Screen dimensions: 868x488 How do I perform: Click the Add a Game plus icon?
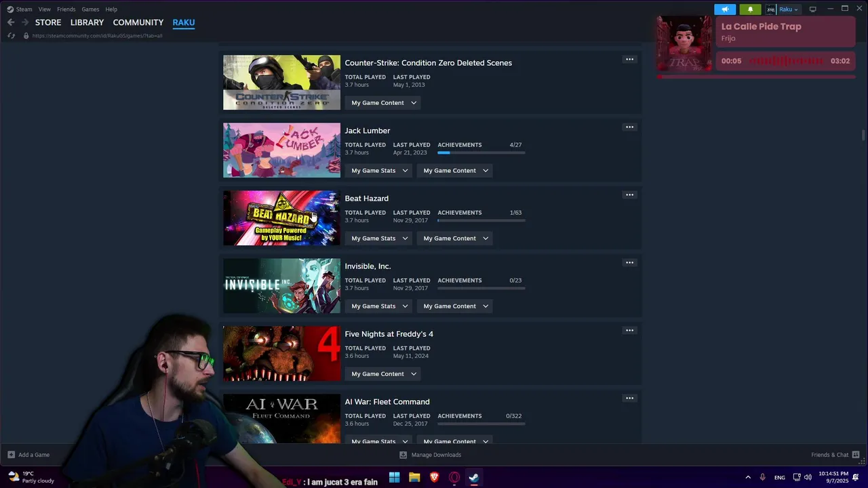[x=11, y=455]
